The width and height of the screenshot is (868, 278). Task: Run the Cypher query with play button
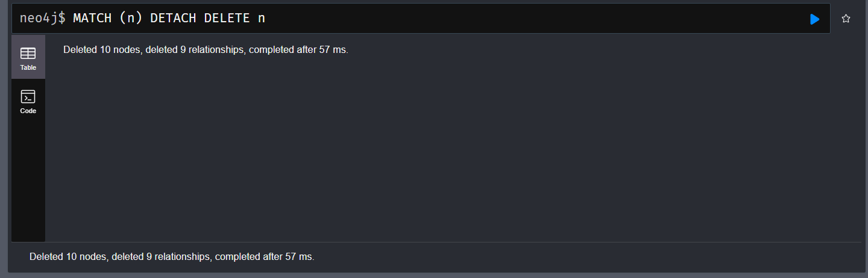[814, 19]
